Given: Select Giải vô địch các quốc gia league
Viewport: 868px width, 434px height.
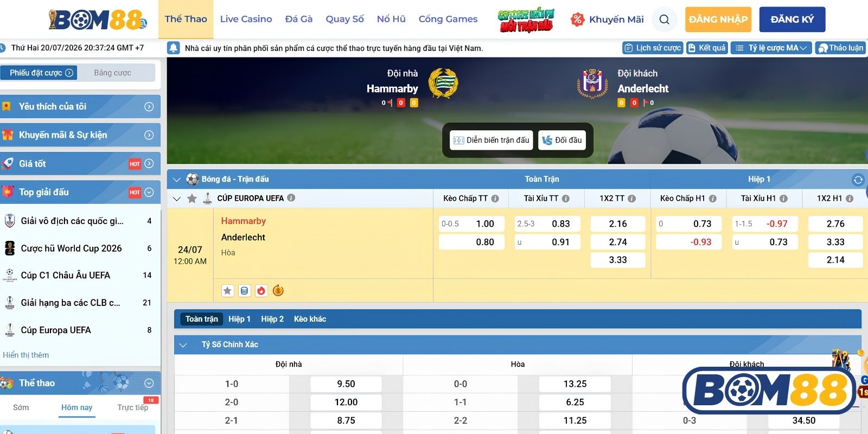Looking at the screenshot, I should [80, 221].
